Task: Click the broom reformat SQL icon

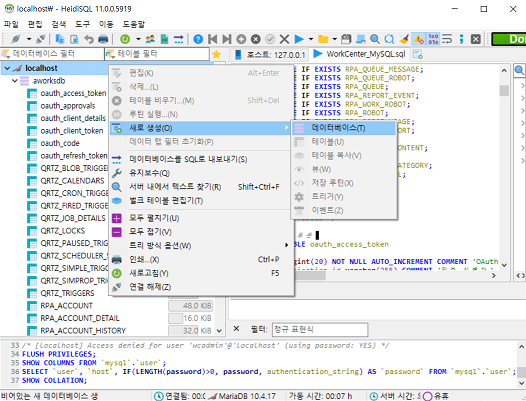Action: coord(404,39)
